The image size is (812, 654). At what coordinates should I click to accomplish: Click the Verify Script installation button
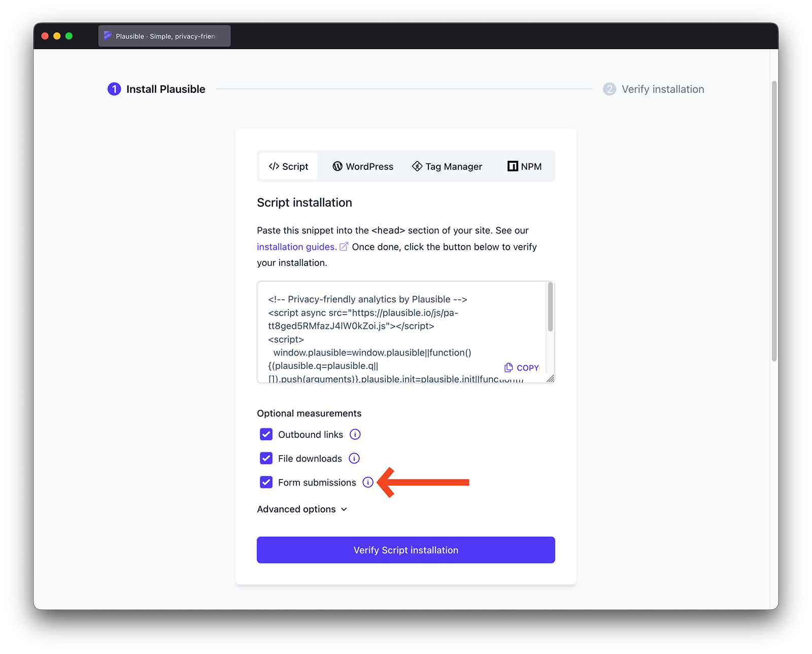pos(405,549)
